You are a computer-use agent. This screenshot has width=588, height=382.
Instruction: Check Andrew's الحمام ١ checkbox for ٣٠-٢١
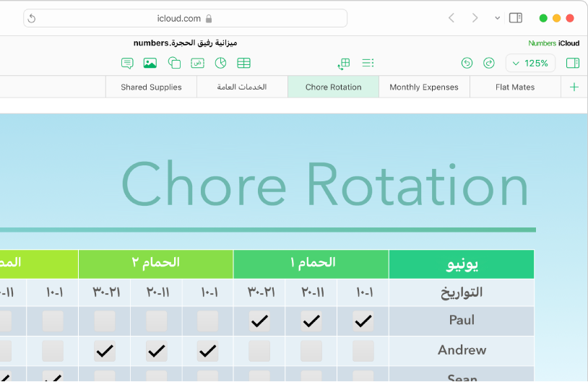(x=259, y=351)
